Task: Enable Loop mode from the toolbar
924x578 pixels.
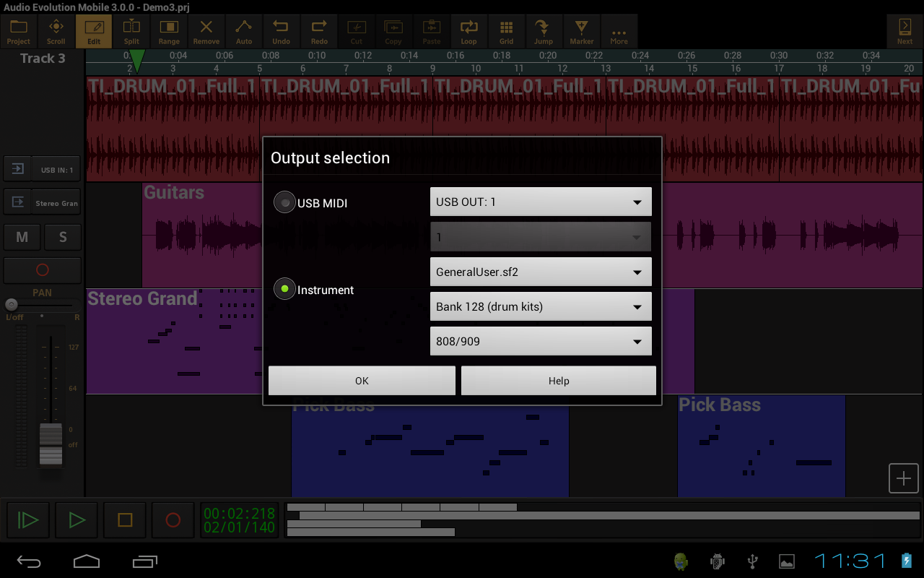Action: pyautogui.click(x=468, y=31)
